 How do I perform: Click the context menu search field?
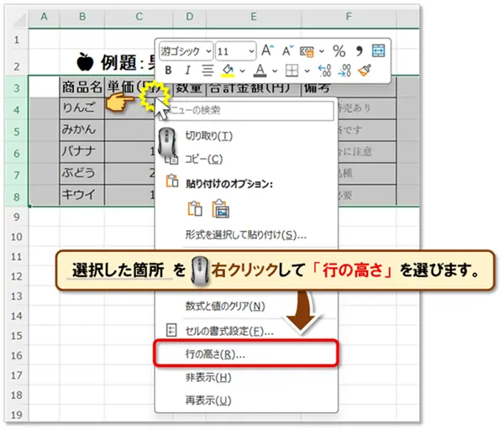[246, 110]
